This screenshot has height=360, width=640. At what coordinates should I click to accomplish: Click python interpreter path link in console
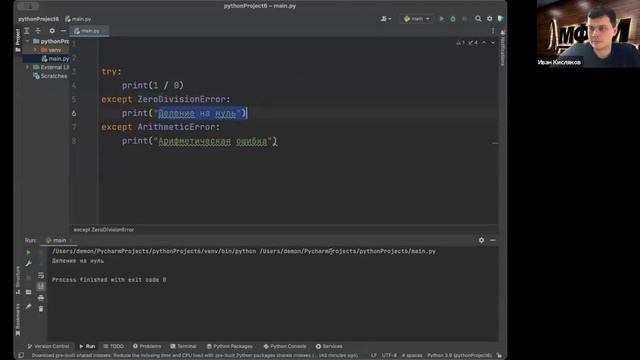click(154, 251)
